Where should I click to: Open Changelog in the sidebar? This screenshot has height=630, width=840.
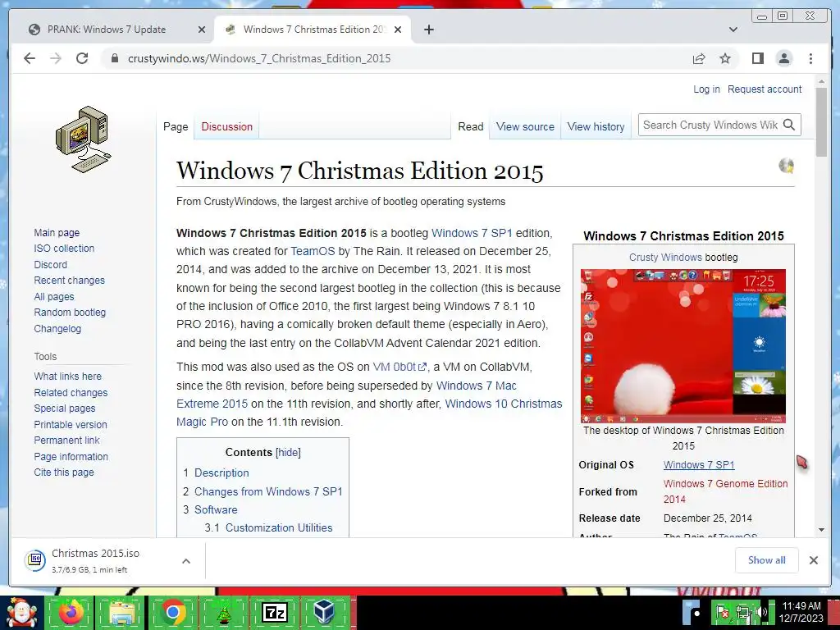pyautogui.click(x=57, y=328)
